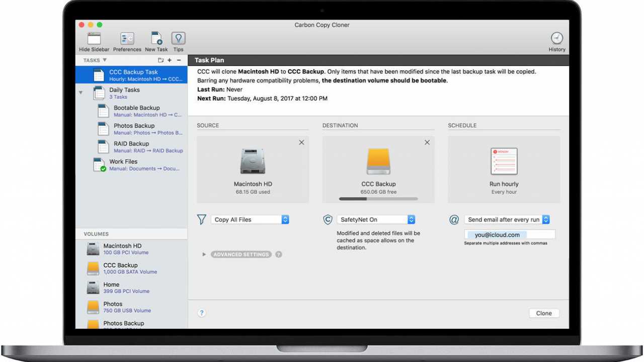Click the new task group folder icon
The height and width of the screenshot is (362, 644).
(x=160, y=60)
